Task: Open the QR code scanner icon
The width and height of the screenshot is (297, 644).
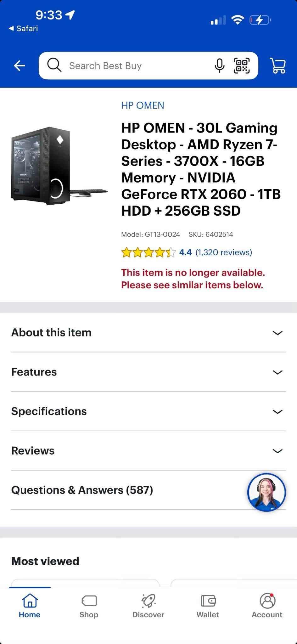Action: tap(242, 66)
